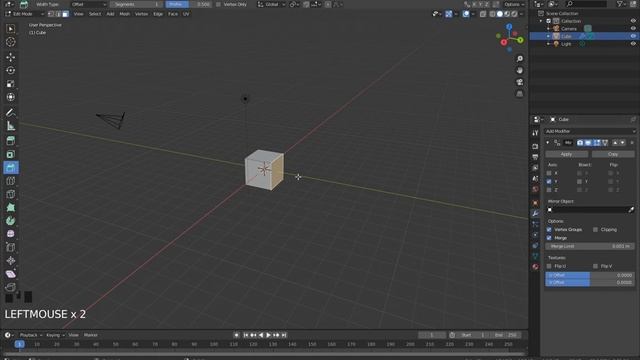Select the Annotate tool
The height and width of the screenshot is (360, 640).
click(x=11, y=112)
